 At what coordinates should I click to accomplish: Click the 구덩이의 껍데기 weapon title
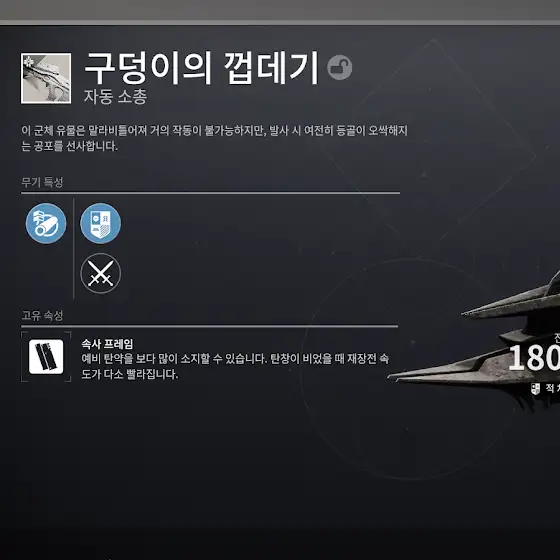(201, 68)
